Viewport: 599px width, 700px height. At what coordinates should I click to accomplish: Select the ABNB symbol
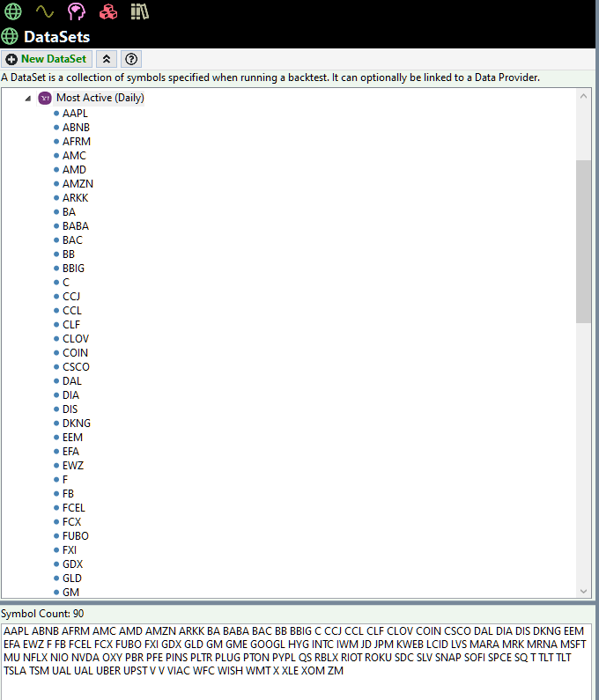click(x=76, y=128)
